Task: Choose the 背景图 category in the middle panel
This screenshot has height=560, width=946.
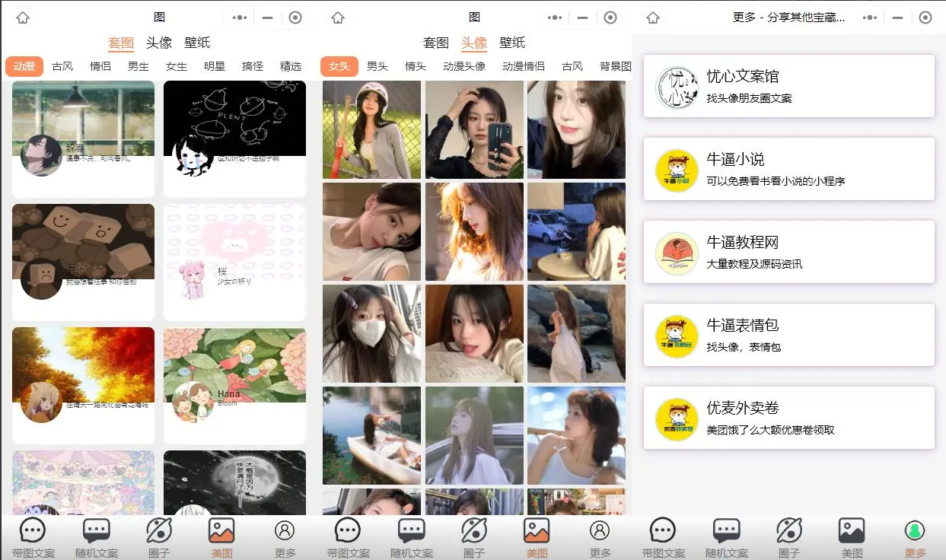Action: (x=615, y=66)
